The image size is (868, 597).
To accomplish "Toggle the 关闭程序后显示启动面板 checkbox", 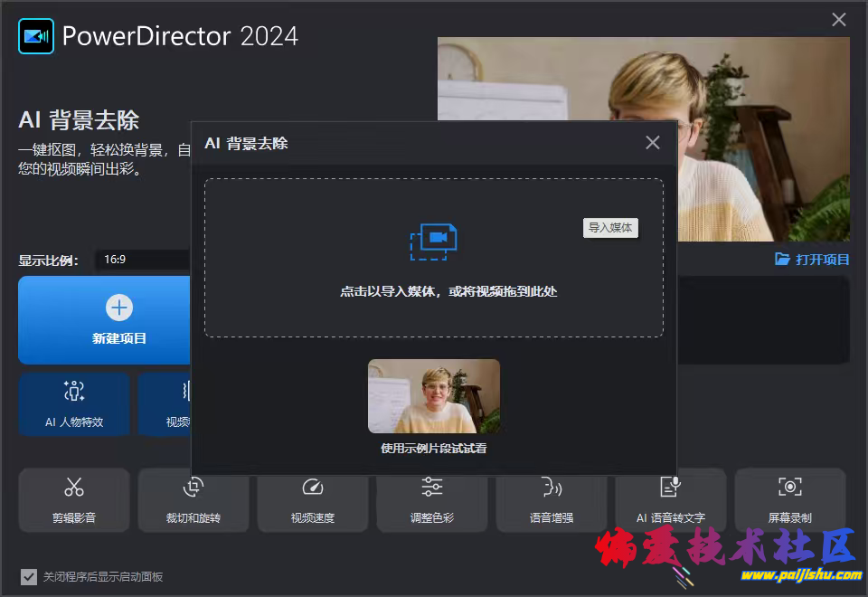I will [x=29, y=576].
